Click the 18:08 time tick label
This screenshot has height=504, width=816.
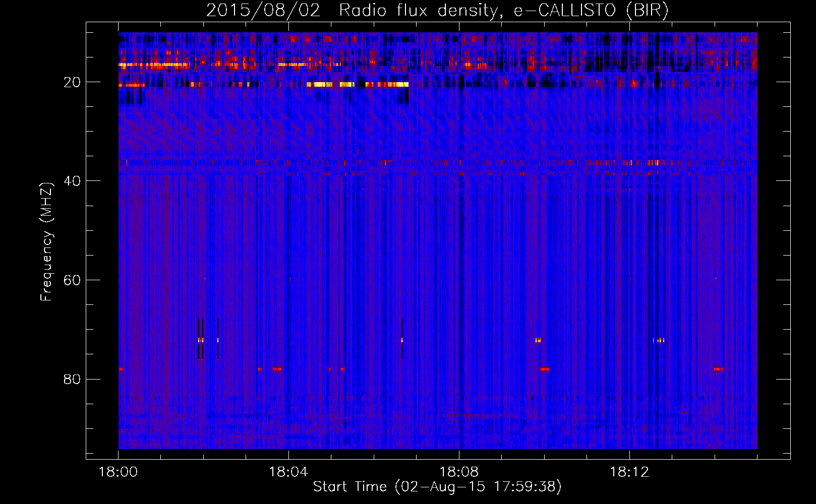[459, 472]
